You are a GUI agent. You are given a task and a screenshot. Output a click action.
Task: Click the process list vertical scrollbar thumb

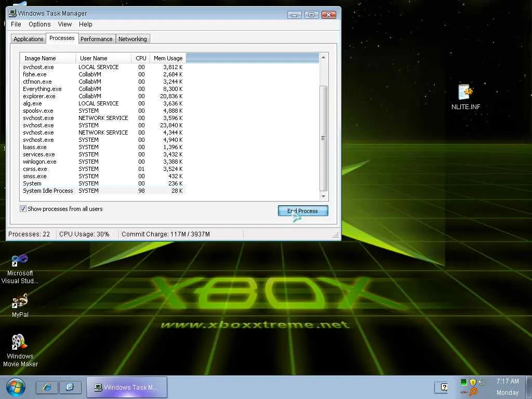pyautogui.click(x=323, y=138)
